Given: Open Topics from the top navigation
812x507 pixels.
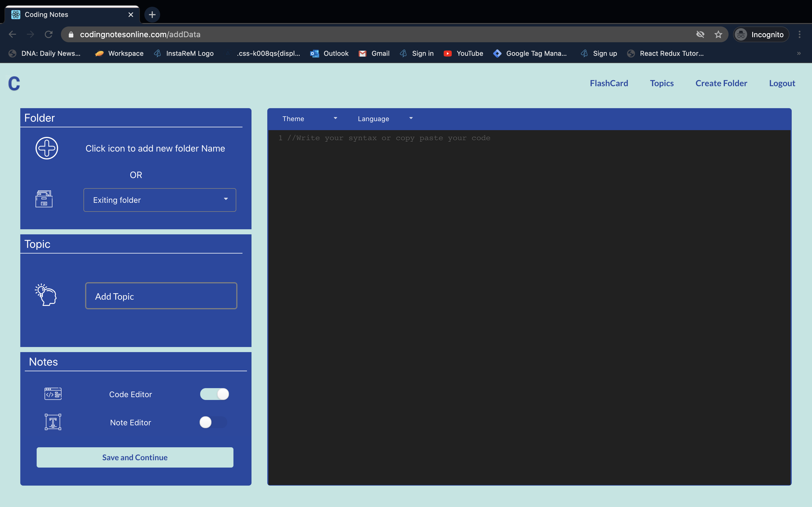Looking at the screenshot, I should pos(661,83).
